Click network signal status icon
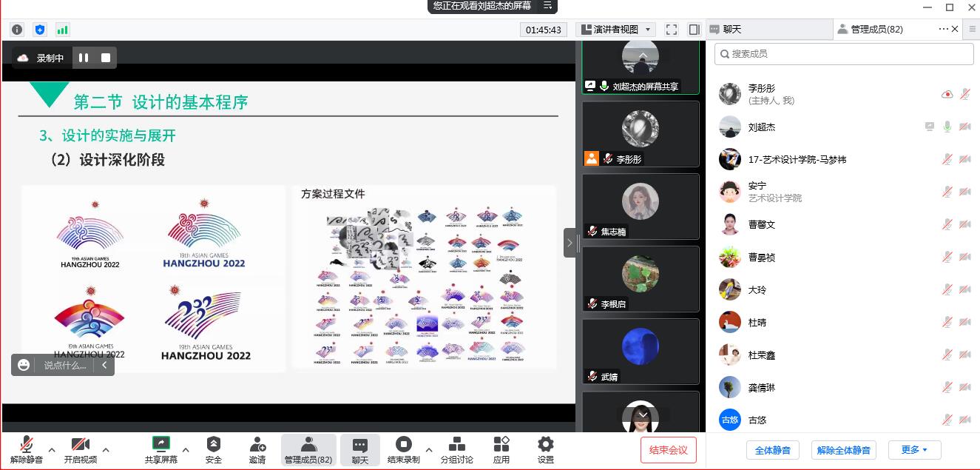 62,30
